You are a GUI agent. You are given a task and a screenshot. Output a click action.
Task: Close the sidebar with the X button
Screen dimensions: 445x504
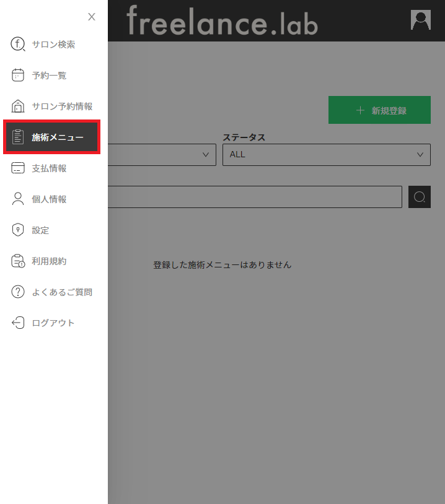click(92, 17)
